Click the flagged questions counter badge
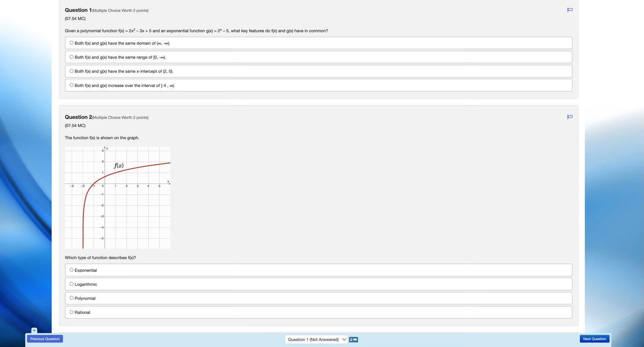This screenshot has width=644, height=347. (353, 339)
